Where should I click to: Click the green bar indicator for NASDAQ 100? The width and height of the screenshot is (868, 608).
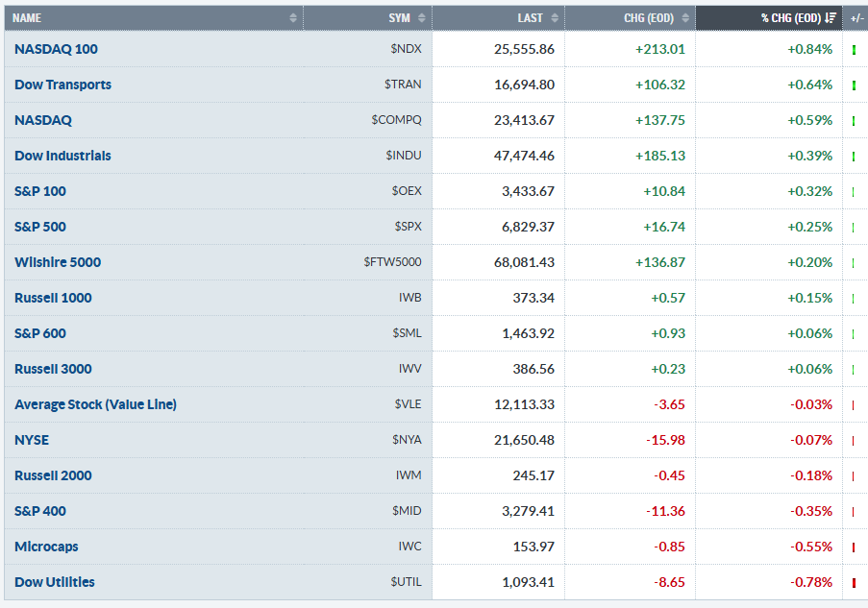854,49
